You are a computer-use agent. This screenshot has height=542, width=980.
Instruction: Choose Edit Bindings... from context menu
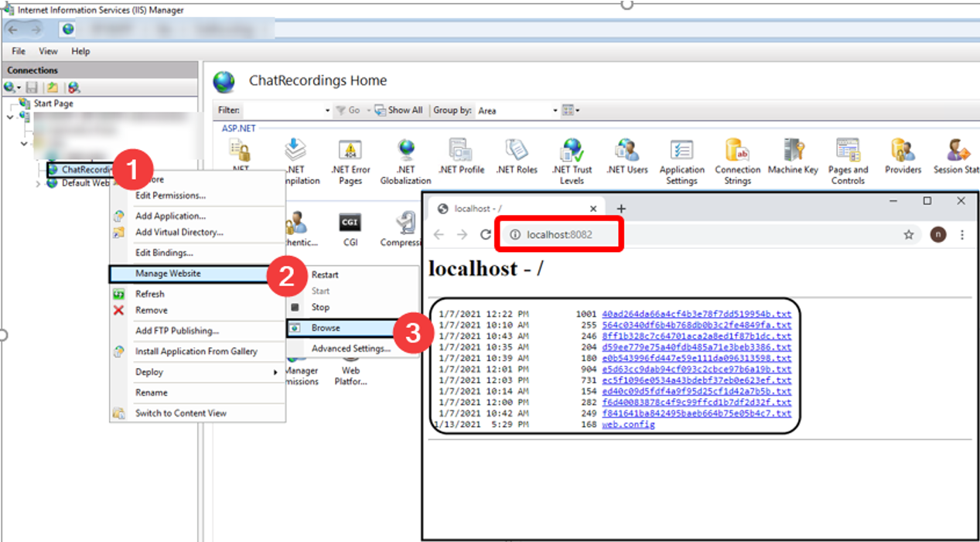197,253
